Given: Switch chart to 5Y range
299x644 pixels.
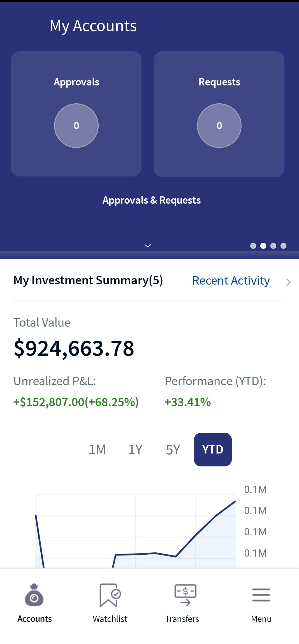Looking at the screenshot, I should [x=173, y=450].
